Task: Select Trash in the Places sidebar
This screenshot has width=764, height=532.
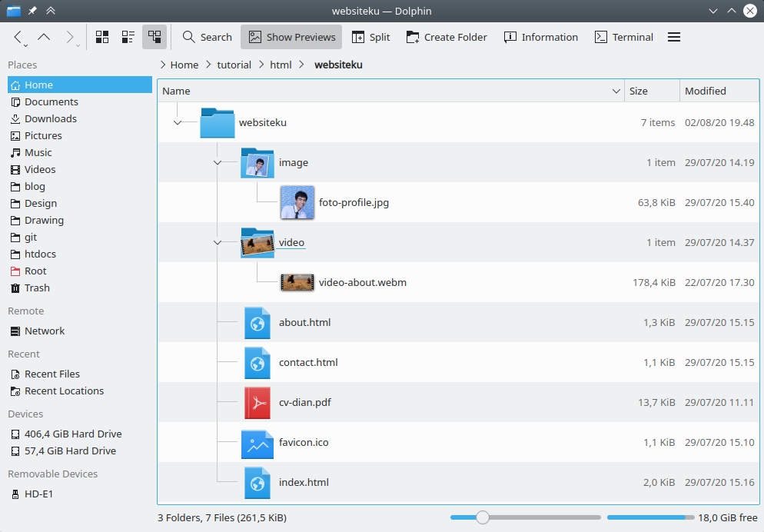Action: click(x=35, y=288)
